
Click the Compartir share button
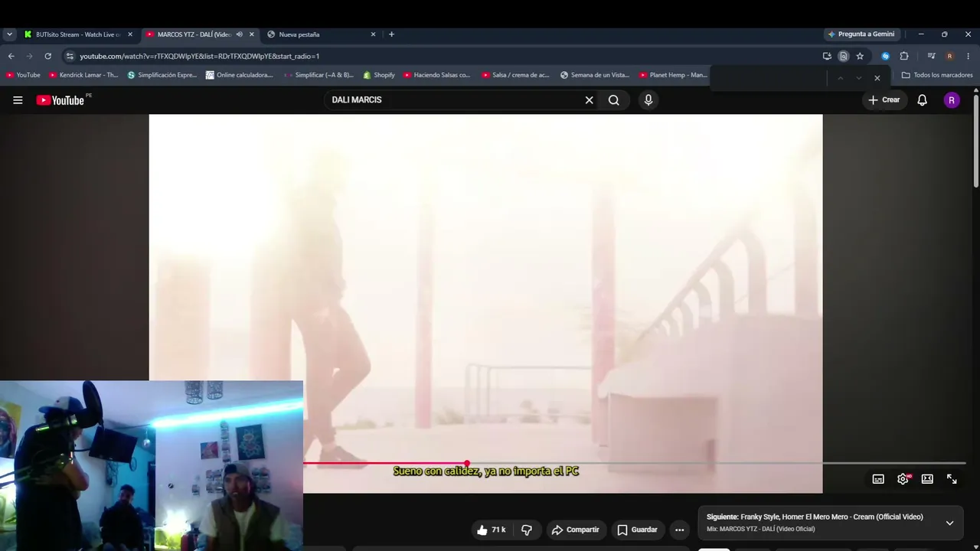pyautogui.click(x=575, y=530)
